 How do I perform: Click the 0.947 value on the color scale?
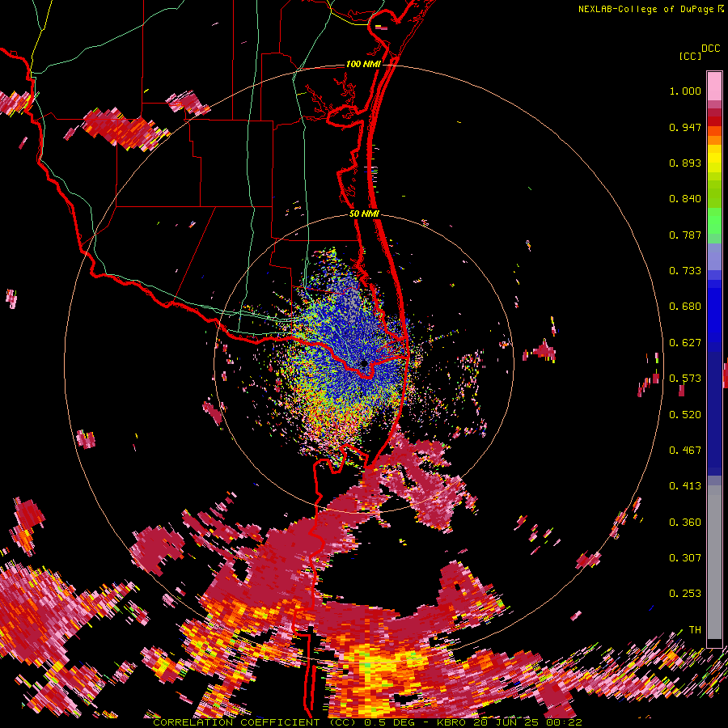point(685,127)
